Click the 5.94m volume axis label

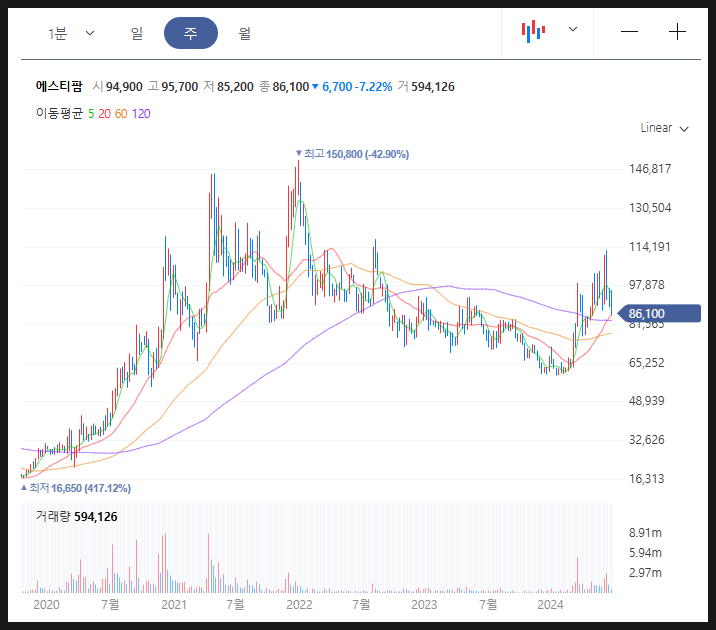pyautogui.click(x=645, y=553)
